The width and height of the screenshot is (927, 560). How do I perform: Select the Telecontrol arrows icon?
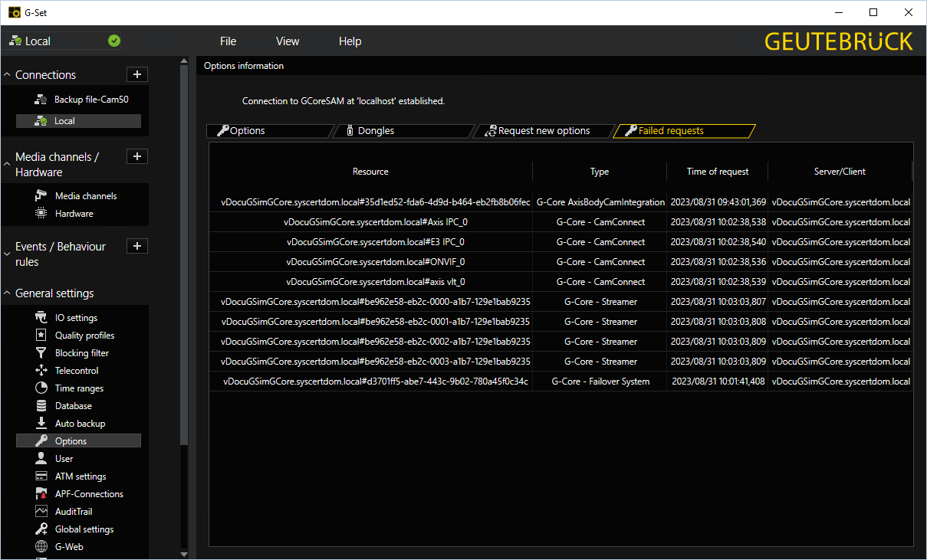pyautogui.click(x=41, y=370)
